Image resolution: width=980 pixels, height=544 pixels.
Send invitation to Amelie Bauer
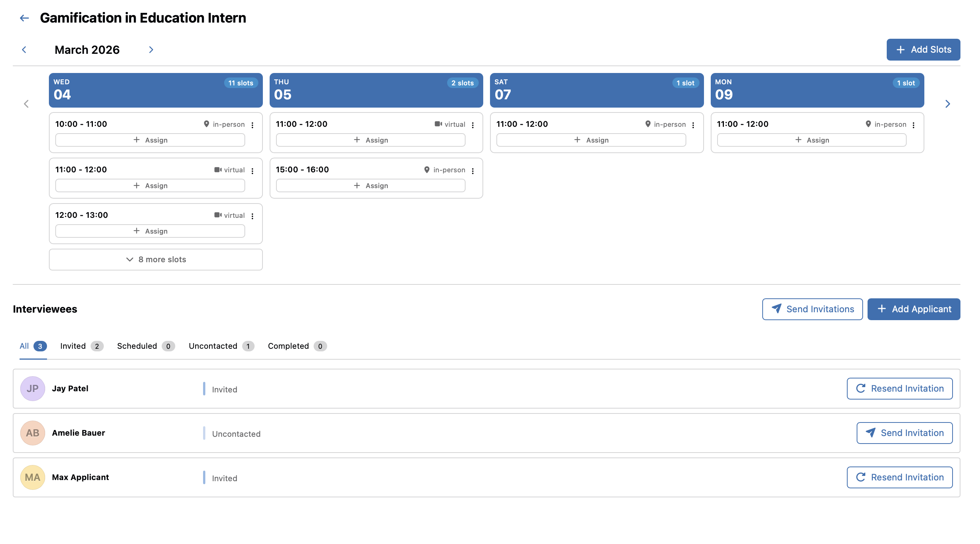click(x=904, y=433)
